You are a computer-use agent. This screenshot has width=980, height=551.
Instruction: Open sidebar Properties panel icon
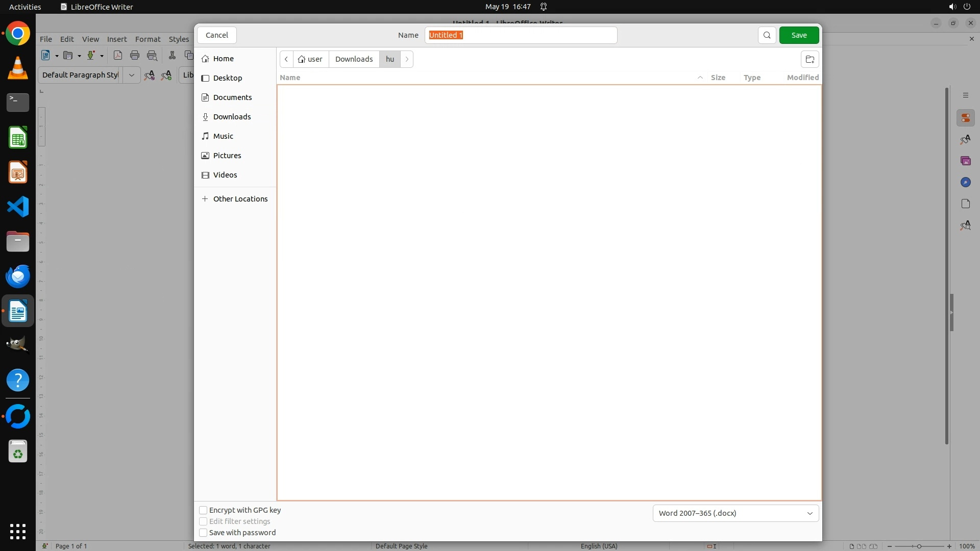point(965,118)
